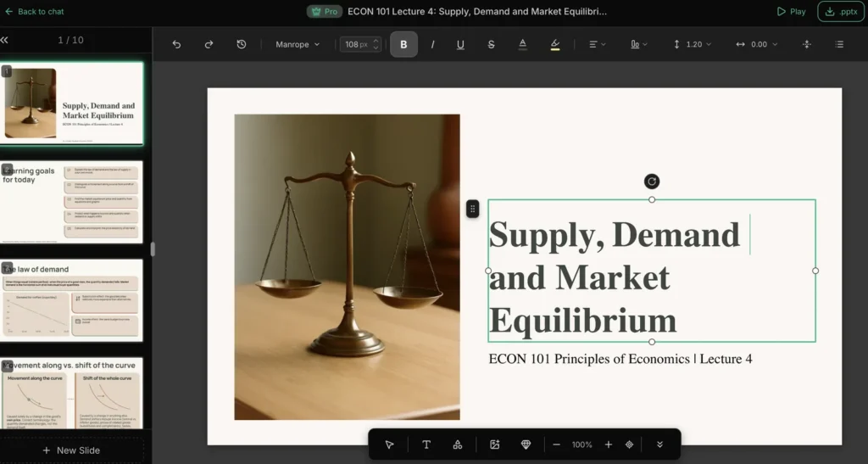This screenshot has width=868, height=464.
Task: Open the version history clock icon
Action: [242, 44]
